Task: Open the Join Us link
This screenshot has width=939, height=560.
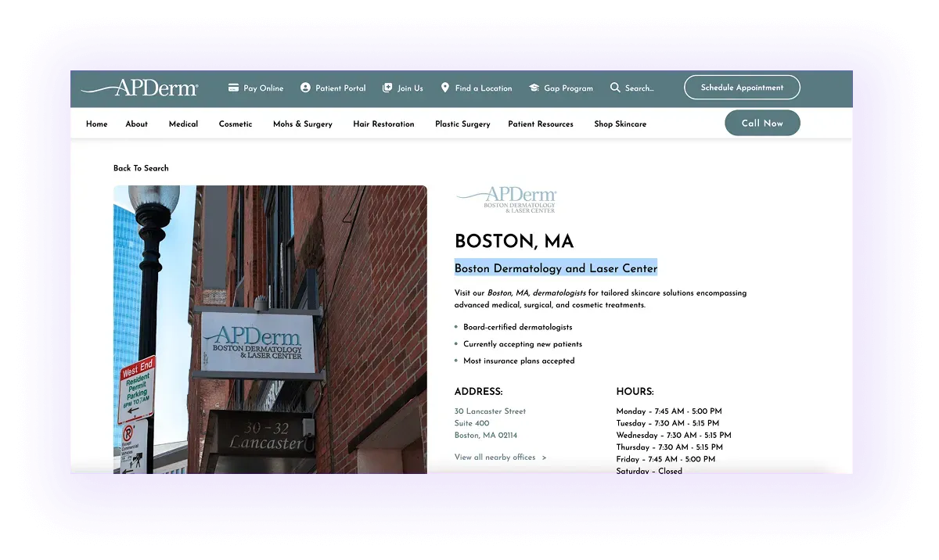Action: click(410, 88)
